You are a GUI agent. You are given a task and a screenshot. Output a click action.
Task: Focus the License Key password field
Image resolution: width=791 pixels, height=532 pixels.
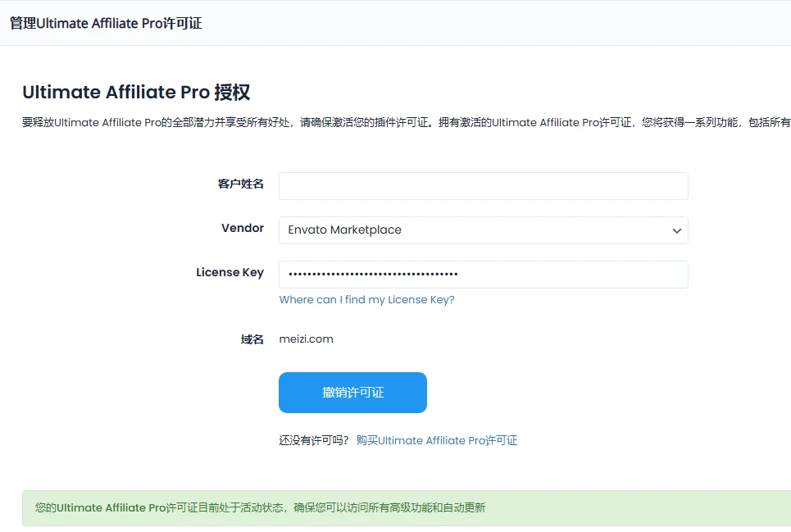tap(483, 274)
